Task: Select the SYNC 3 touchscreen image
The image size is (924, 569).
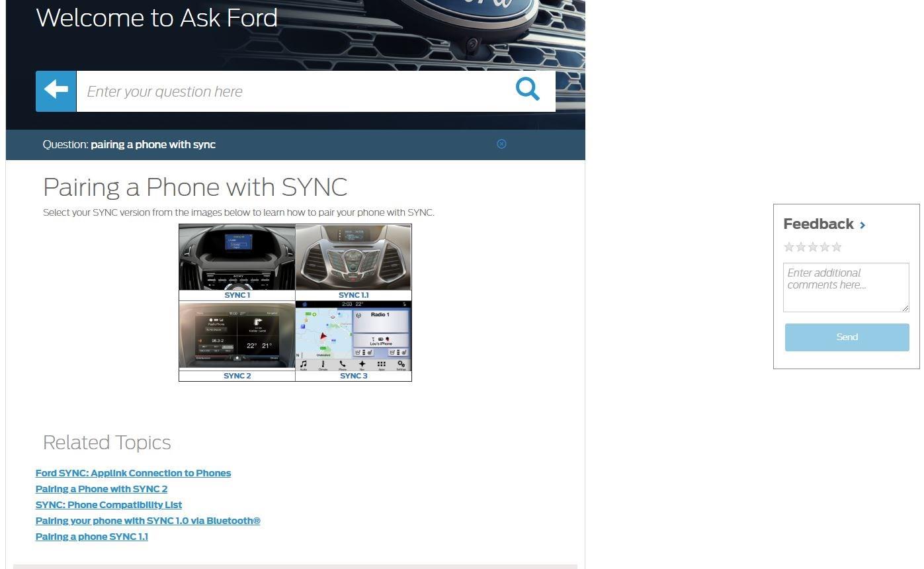Action: tap(353, 336)
